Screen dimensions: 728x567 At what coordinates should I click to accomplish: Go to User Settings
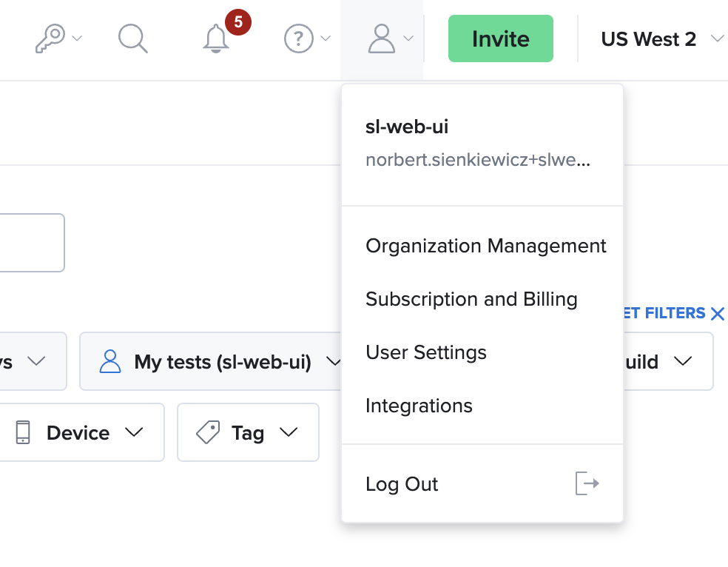click(425, 352)
